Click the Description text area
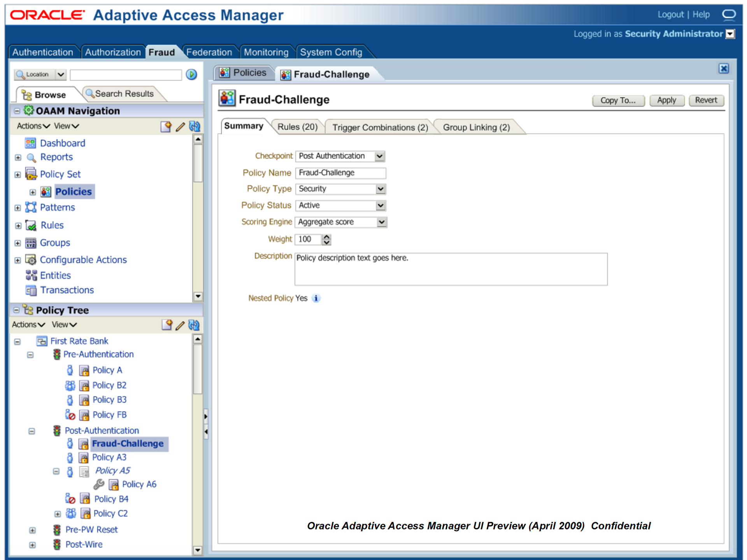The image size is (747, 560). point(451,269)
